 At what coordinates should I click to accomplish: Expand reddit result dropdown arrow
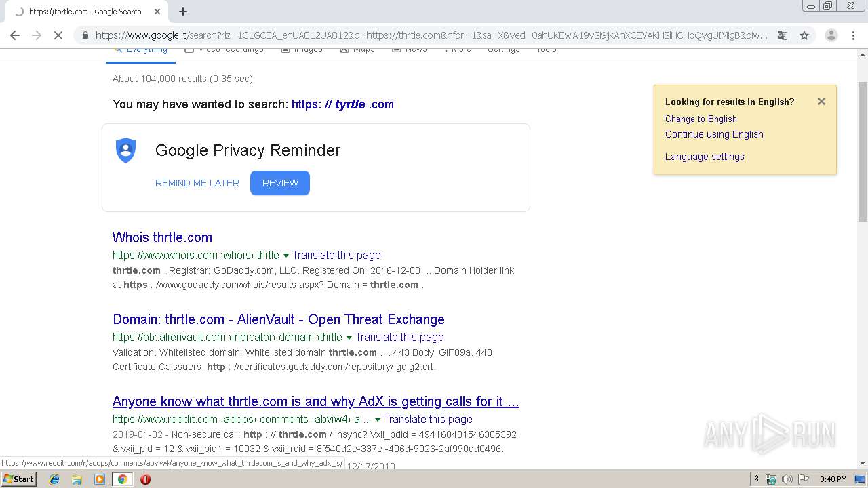(x=378, y=420)
